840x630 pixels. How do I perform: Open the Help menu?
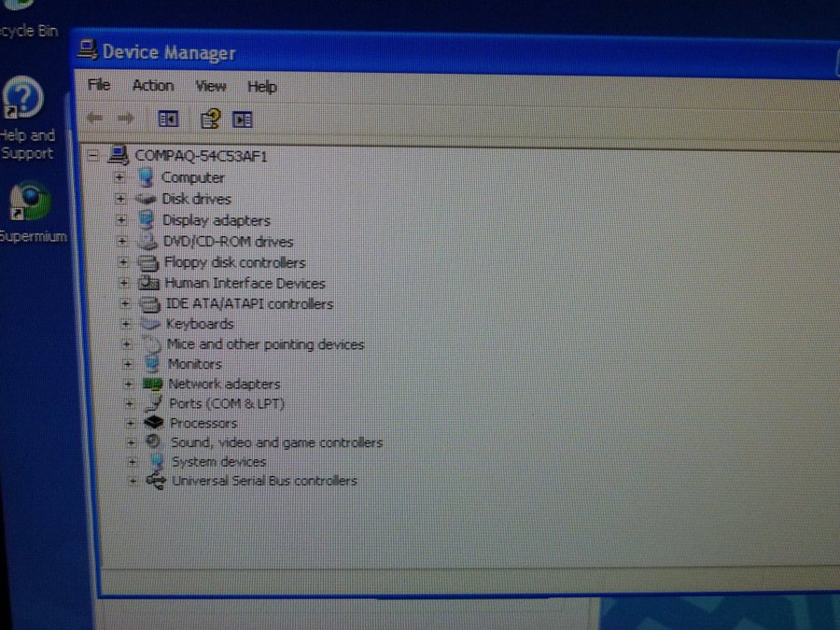[x=262, y=87]
